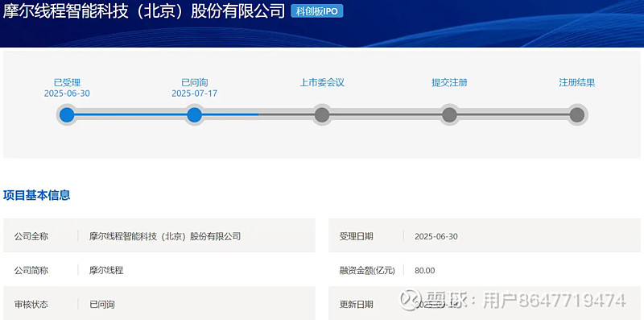Click the 公司全称 field label
This screenshot has height=320, width=644.
point(31,236)
